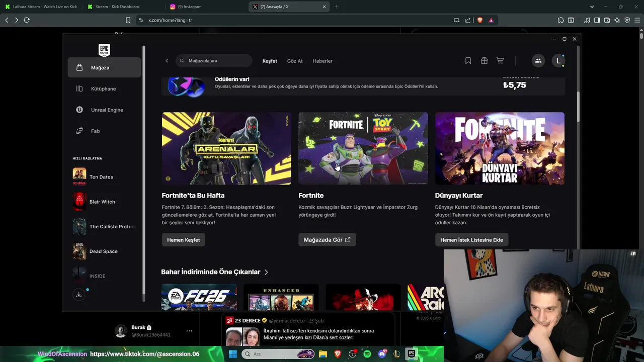
Task: Open Brave Leo AI sparkle icon
Action: (x=617, y=20)
